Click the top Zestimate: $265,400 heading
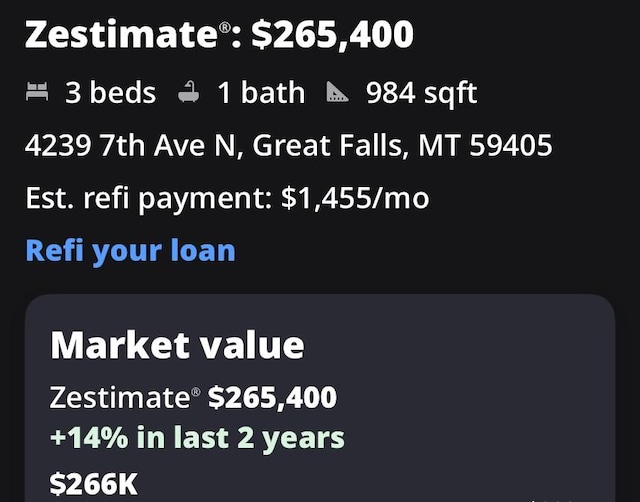 click(220, 34)
